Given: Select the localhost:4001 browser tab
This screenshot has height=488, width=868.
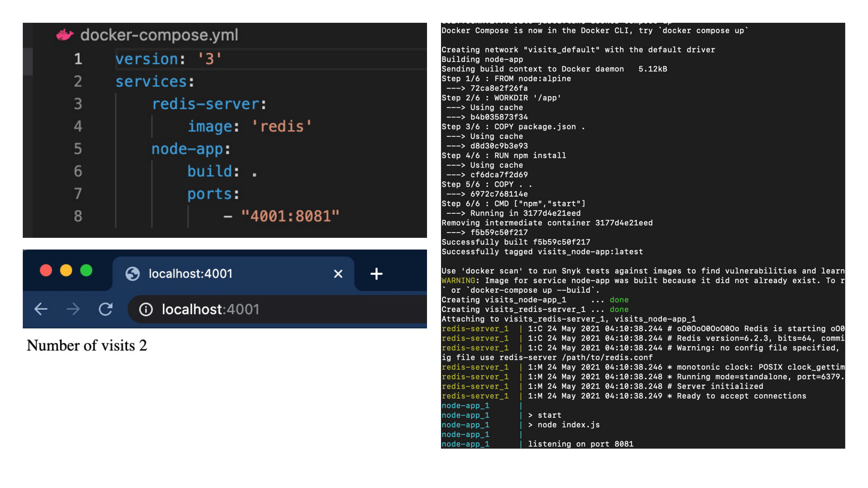Looking at the screenshot, I should [x=233, y=274].
